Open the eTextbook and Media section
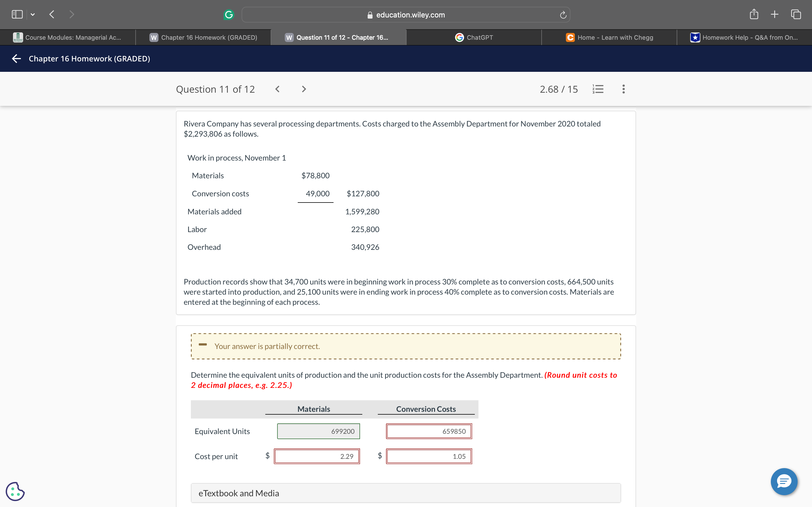812x507 pixels. [x=406, y=493]
